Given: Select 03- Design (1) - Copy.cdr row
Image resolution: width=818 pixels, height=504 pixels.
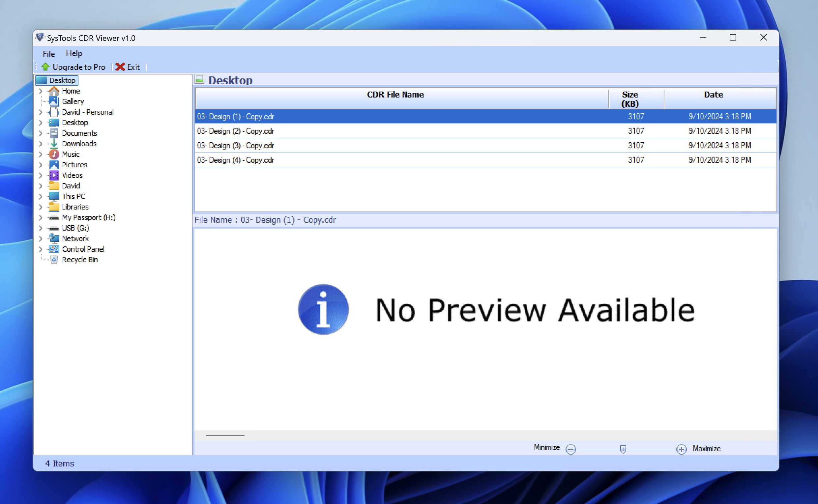Looking at the screenshot, I should 485,116.
